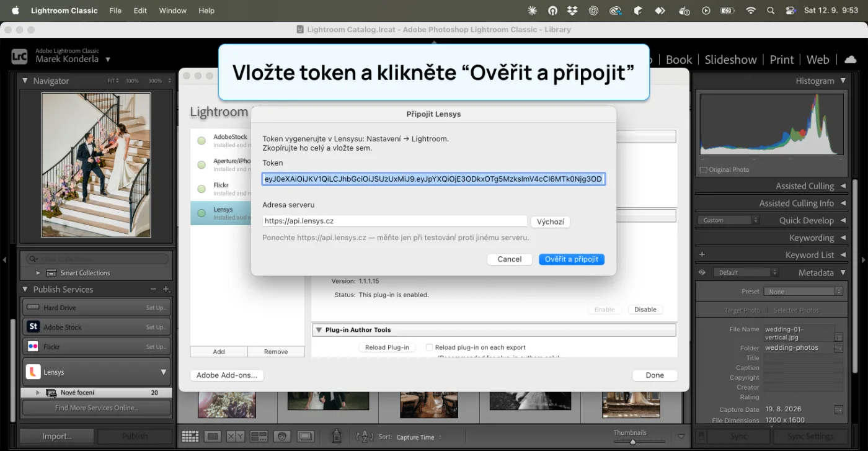Click the cloud sync icon in module bar
This screenshot has width=868, height=451.
tap(850, 60)
